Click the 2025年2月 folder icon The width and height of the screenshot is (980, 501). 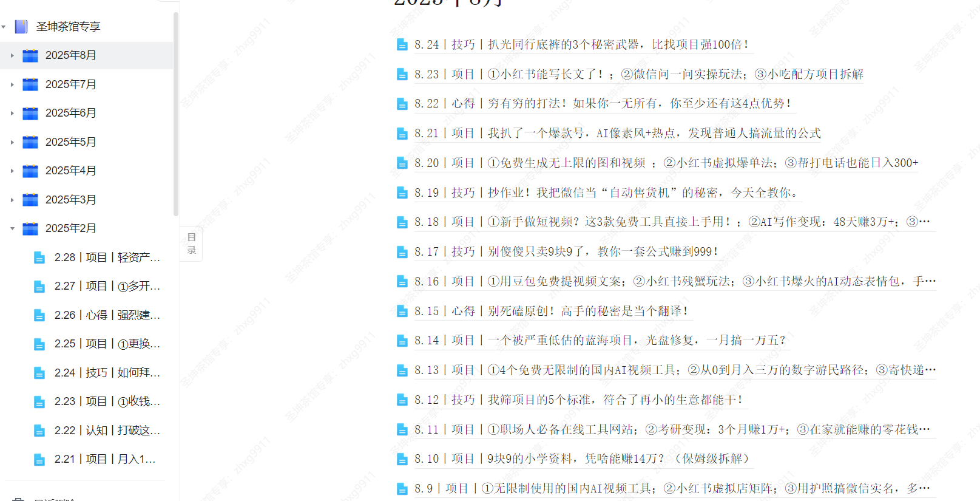click(30, 228)
